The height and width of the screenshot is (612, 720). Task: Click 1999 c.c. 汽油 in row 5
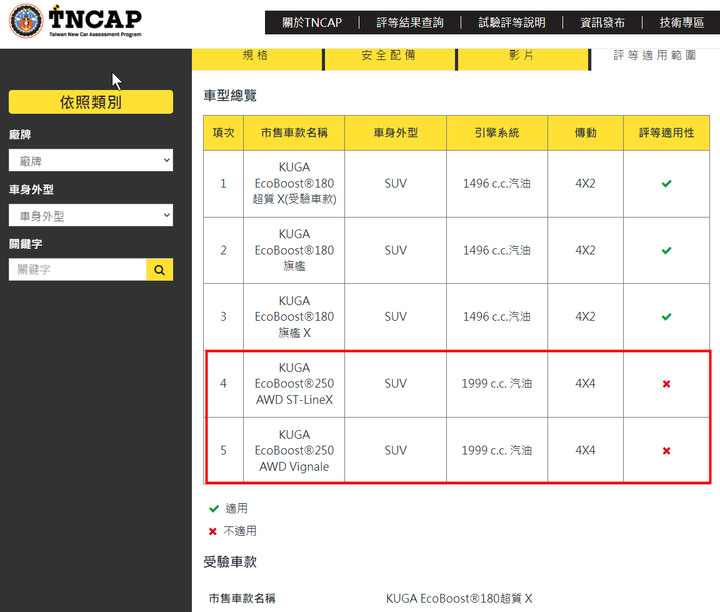click(497, 451)
